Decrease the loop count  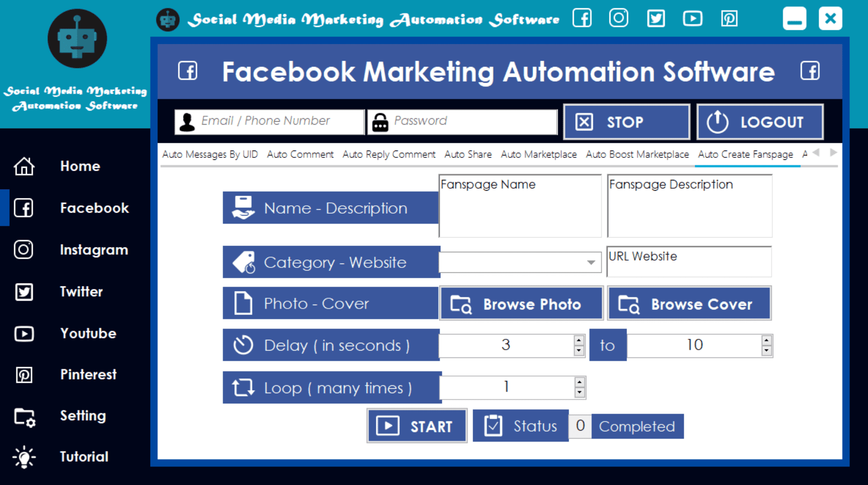coord(579,393)
